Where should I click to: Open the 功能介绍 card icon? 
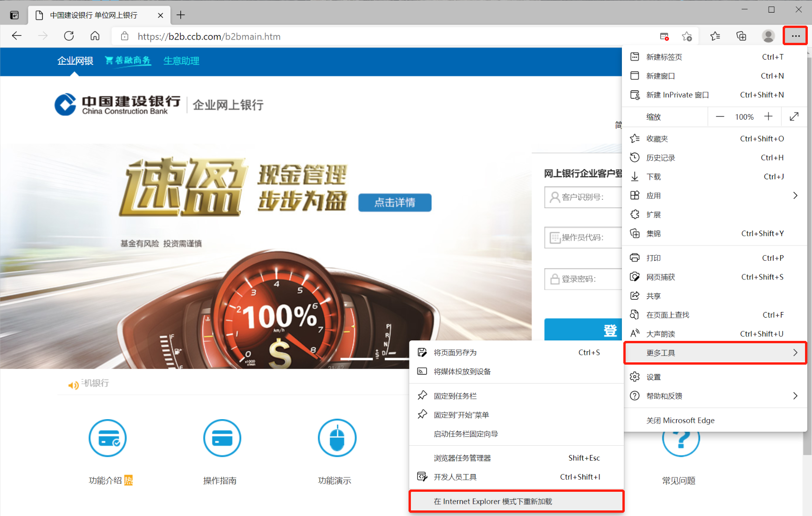coord(108,438)
